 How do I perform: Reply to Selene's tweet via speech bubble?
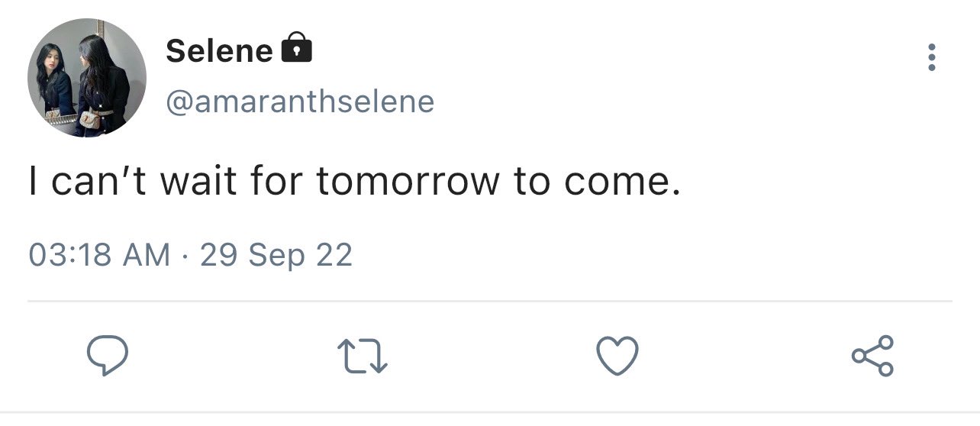click(x=106, y=357)
